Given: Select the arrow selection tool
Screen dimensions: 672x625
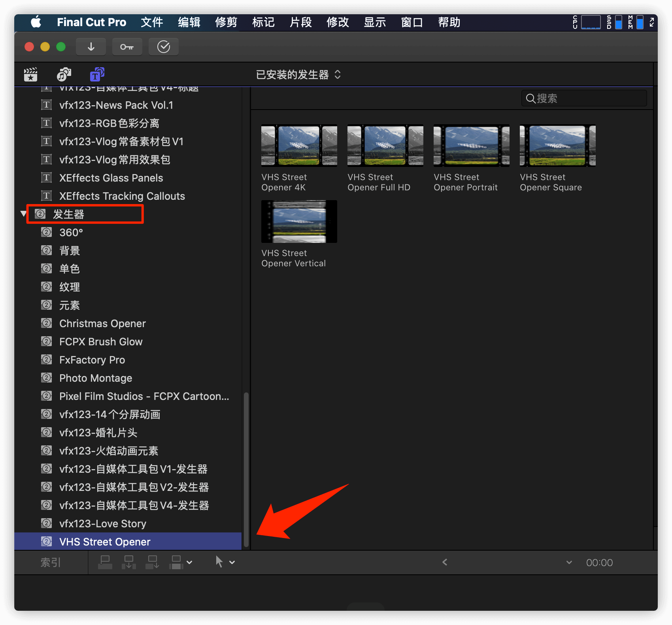Looking at the screenshot, I should [219, 562].
